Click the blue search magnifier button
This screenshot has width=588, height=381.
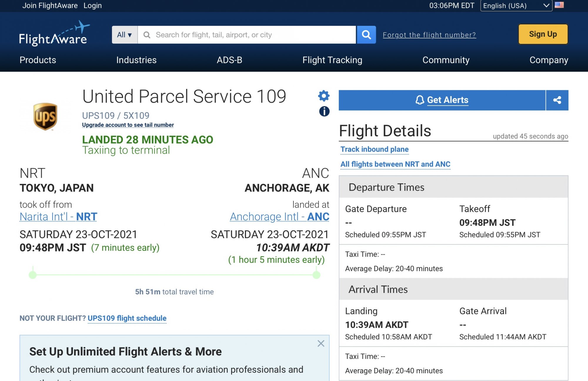point(366,35)
